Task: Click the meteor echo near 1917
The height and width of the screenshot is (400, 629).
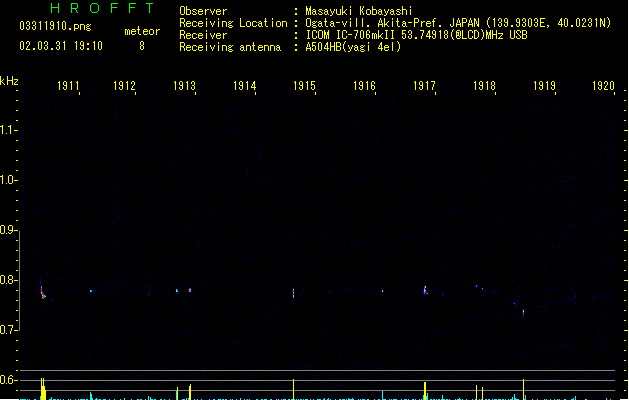Action: tap(425, 290)
